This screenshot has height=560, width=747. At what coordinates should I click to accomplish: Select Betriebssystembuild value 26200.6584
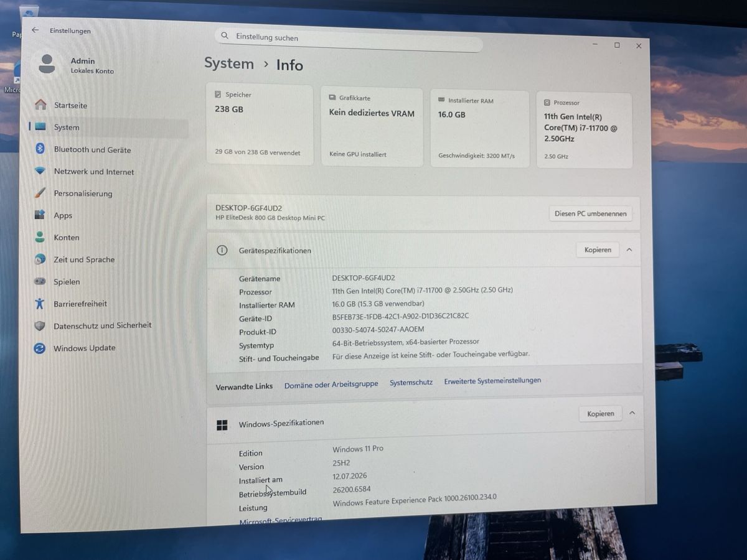tap(352, 490)
